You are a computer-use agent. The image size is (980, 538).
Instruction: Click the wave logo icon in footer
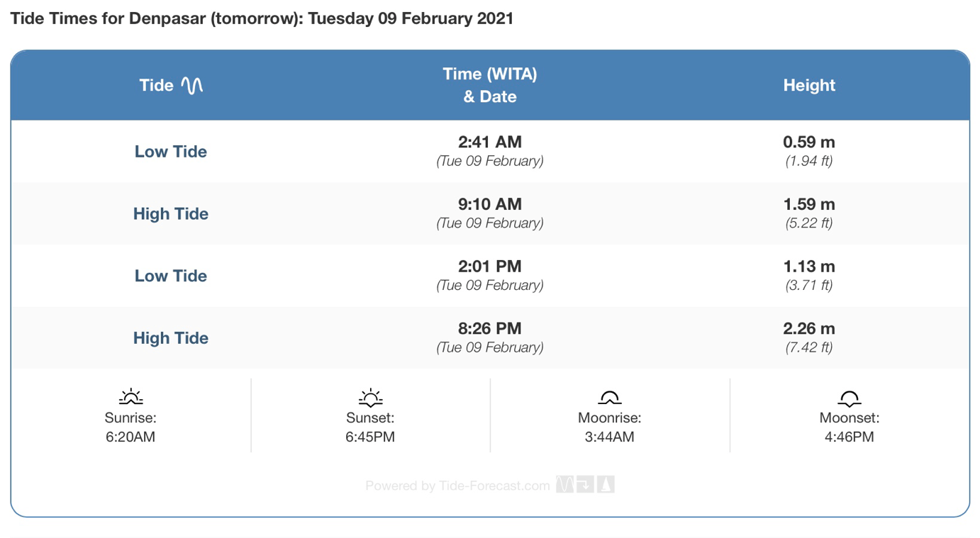pyautogui.click(x=564, y=485)
